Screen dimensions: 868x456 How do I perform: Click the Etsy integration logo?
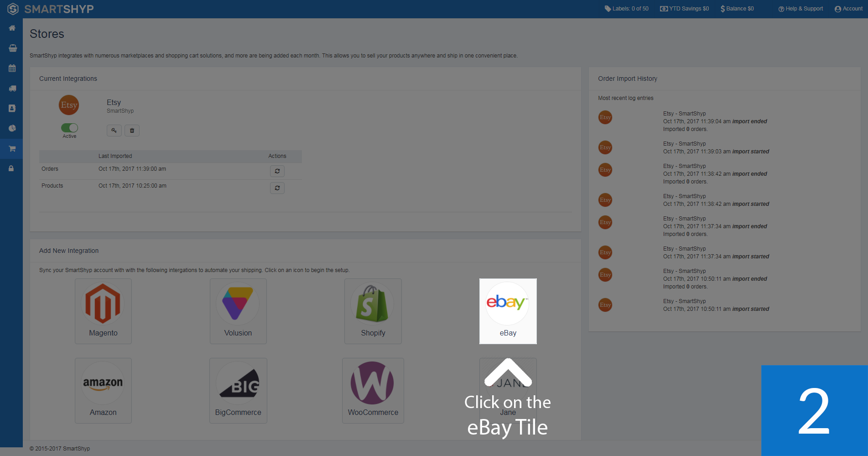pyautogui.click(x=69, y=105)
